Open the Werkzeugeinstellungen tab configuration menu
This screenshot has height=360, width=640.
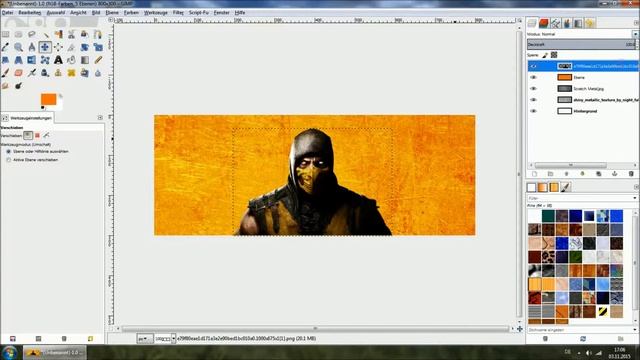(x=100, y=118)
